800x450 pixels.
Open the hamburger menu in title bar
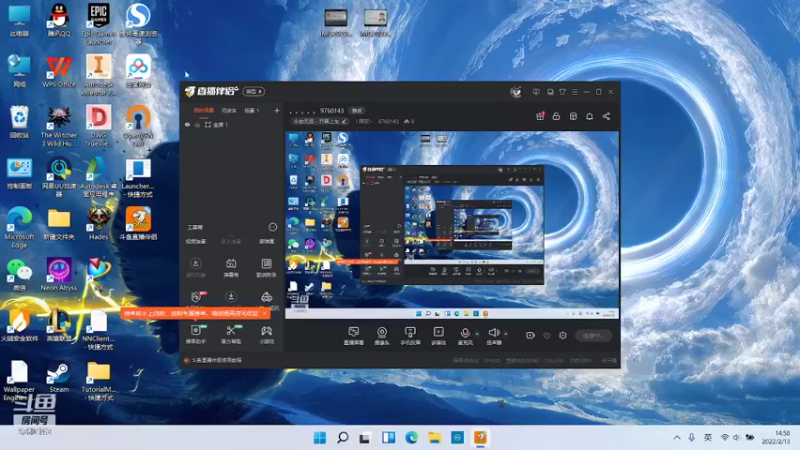pos(574,92)
